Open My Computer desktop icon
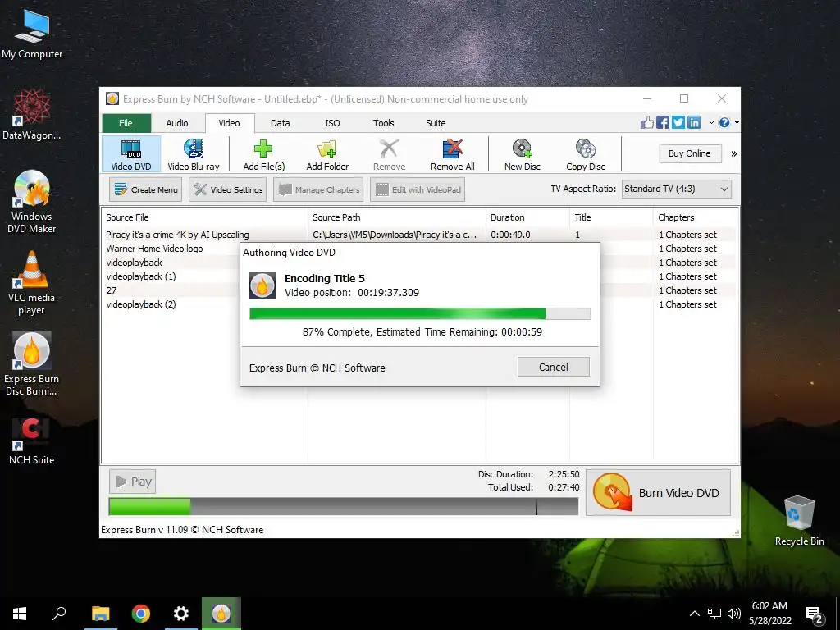The image size is (840, 630). 32,34
